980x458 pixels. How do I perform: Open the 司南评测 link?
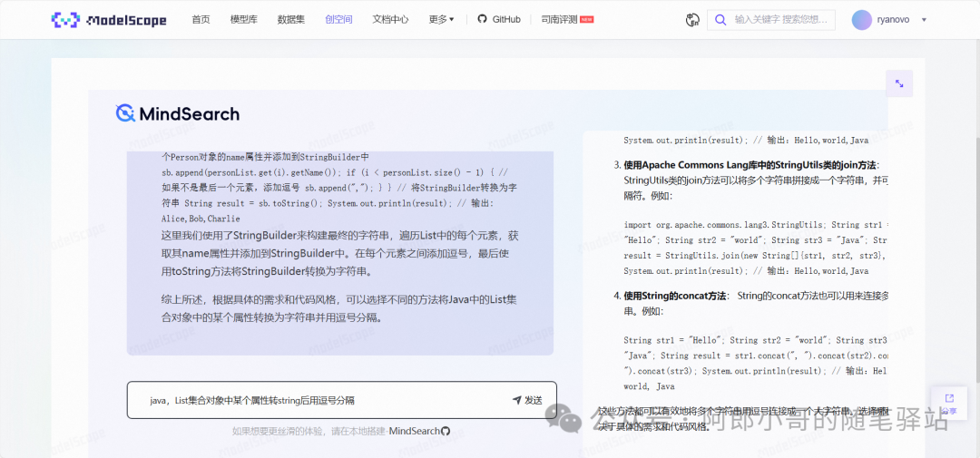(x=567, y=19)
